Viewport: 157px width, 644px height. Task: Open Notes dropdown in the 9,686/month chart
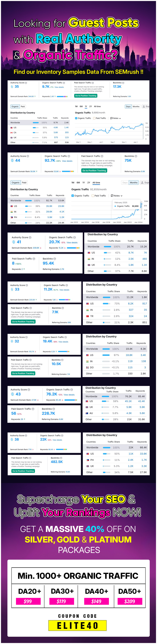(115, 118)
